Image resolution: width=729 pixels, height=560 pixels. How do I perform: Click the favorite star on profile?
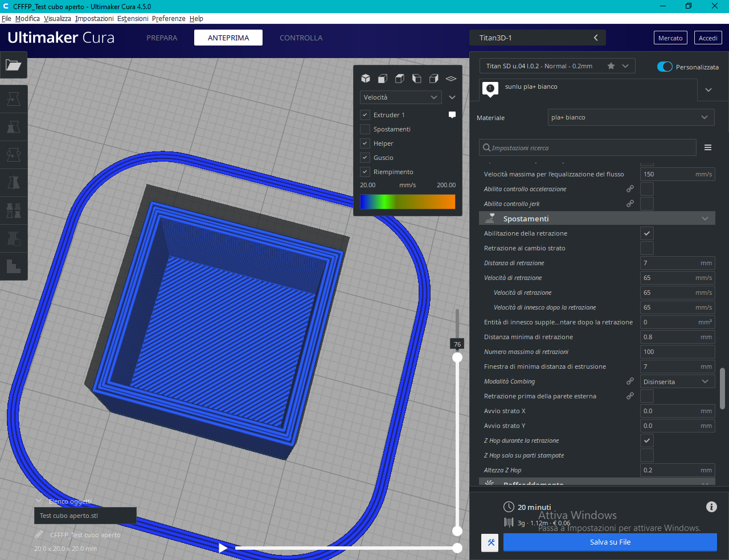coord(611,66)
